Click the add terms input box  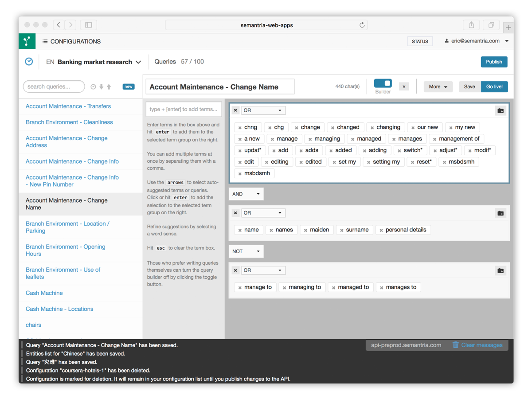pos(184,109)
